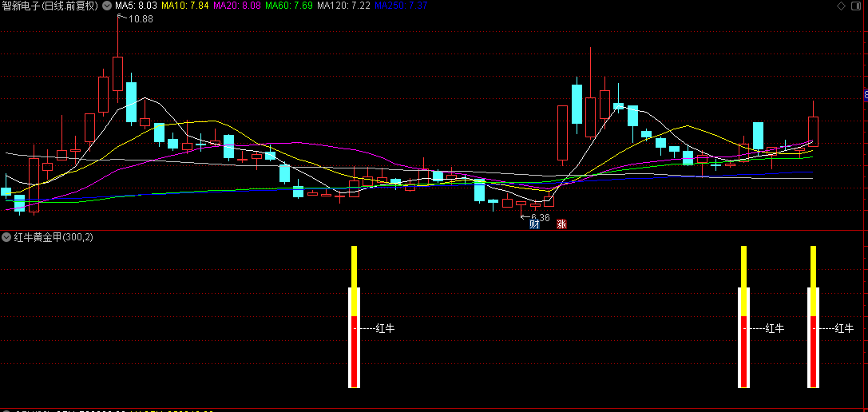Open the main chart indicator dropdown arrow
868x412 pixels.
pos(107,6)
